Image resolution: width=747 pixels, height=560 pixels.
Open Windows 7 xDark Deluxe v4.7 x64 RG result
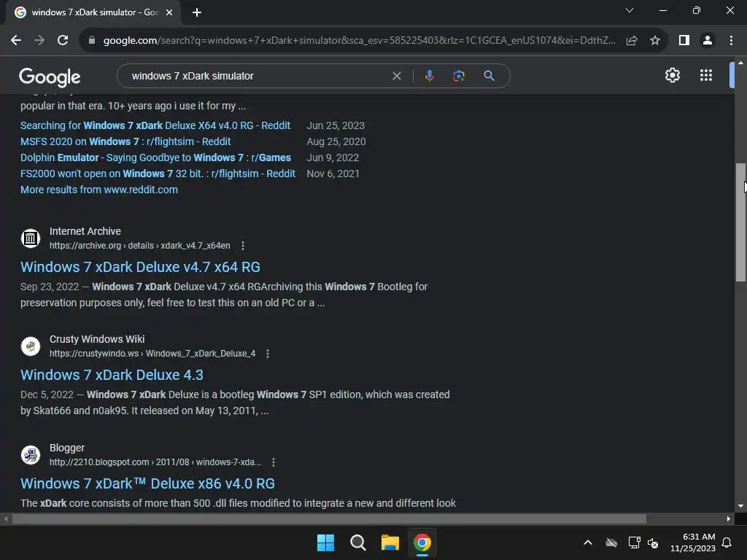(x=140, y=267)
